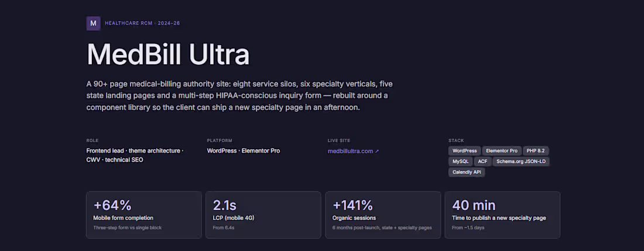Click the MySQL stack tag

[460, 161]
